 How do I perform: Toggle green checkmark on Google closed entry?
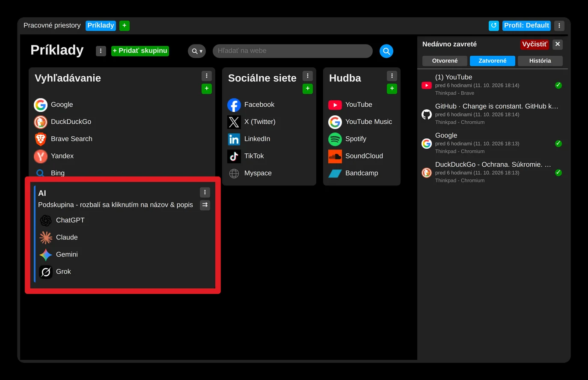tap(558, 144)
